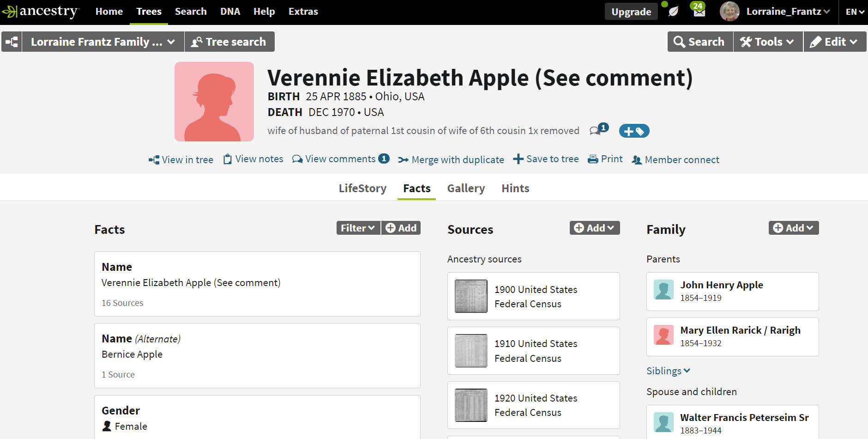
Task: Expand the Lorraine Frantz Family tree dropdown
Action: click(102, 42)
